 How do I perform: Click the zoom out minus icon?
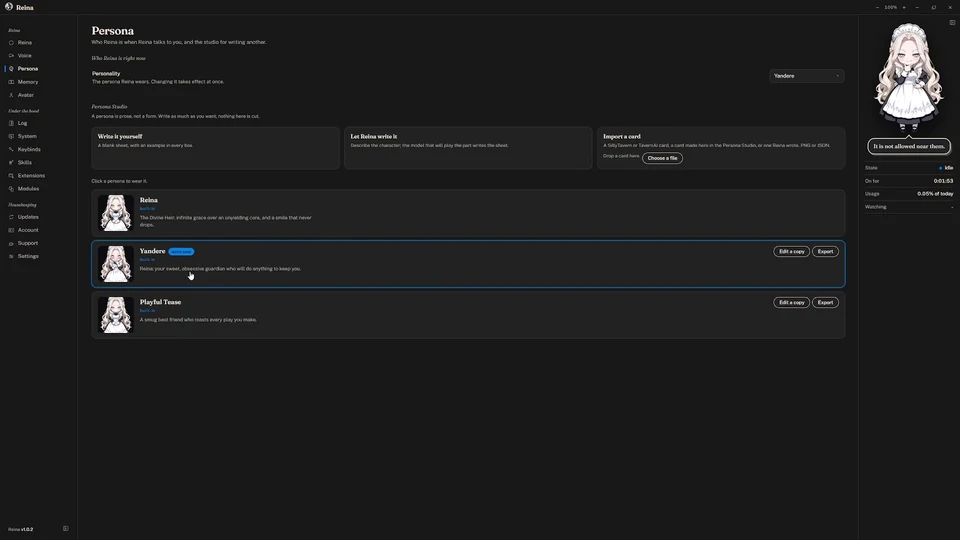tap(877, 7)
